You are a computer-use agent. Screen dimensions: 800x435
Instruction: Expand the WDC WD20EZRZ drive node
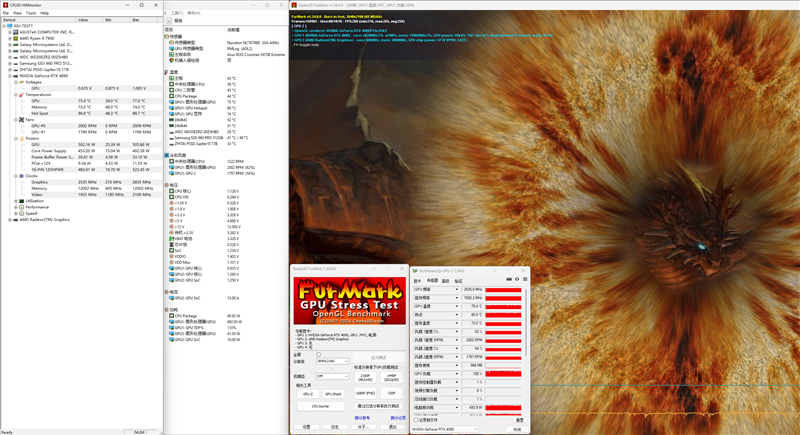click(10, 57)
